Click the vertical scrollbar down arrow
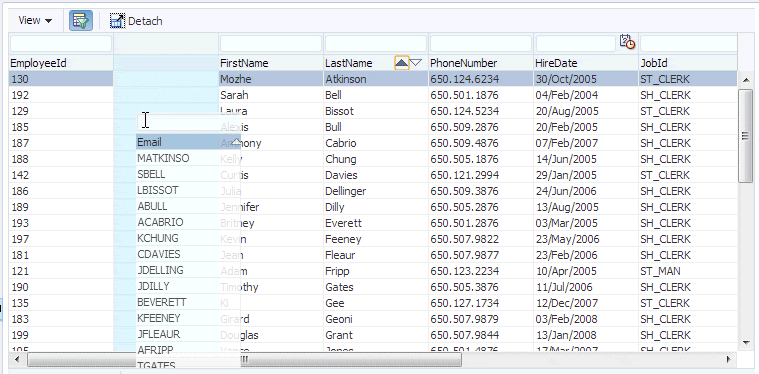Screen dimensions: 759x374 point(745,343)
